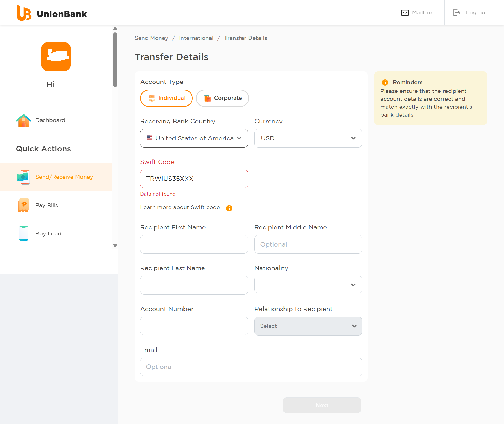Click the orange profile avatar icon
The height and width of the screenshot is (424, 504).
coord(56,56)
